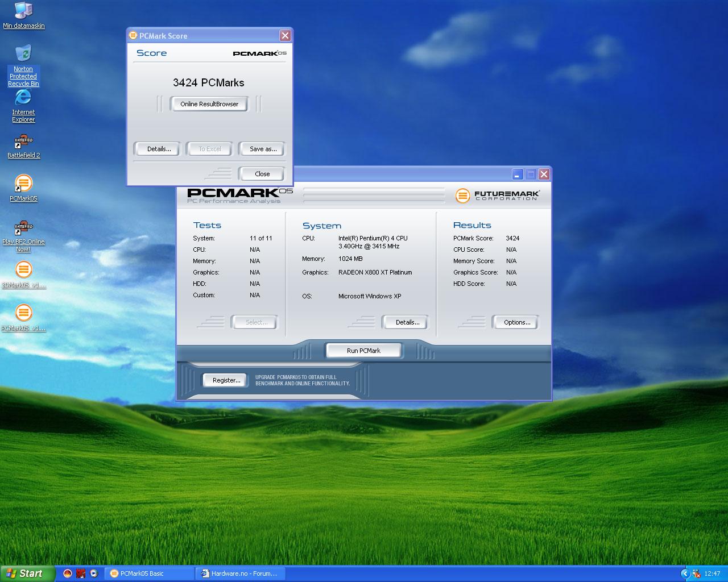
Task: Click the PCMark Score value '3424' in Results
Action: click(512, 238)
